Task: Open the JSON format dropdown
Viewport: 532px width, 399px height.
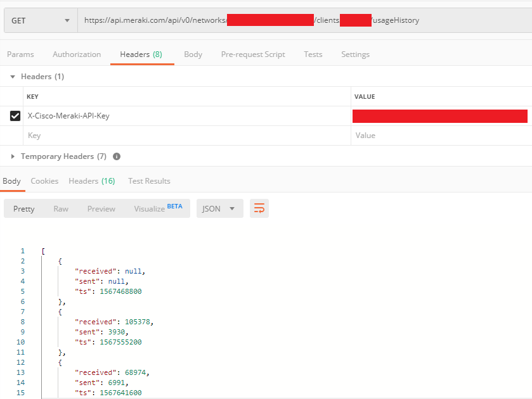Action: [x=219, y=208]
